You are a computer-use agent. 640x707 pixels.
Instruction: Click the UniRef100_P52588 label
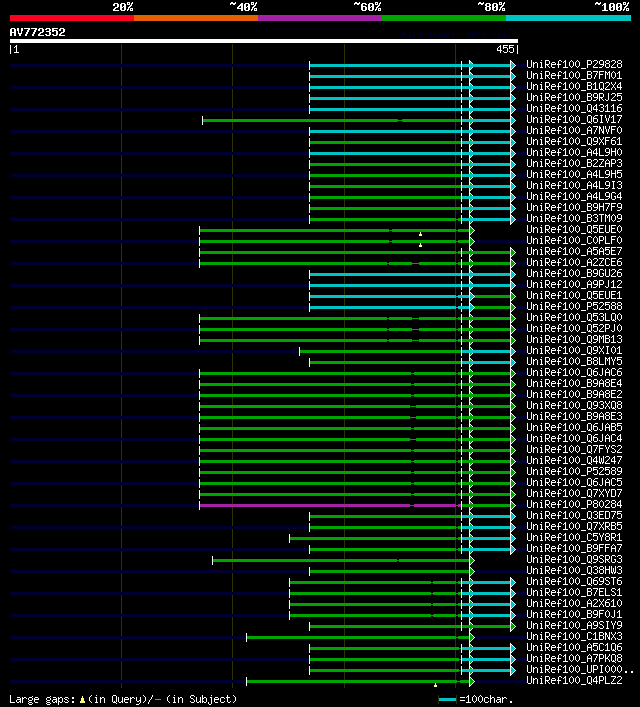click(574, 307)
